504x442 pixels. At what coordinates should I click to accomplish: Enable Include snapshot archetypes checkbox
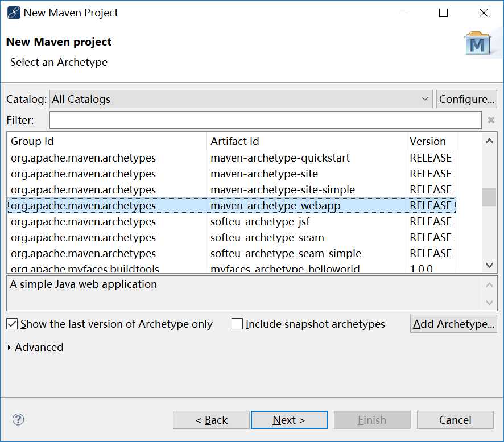pyautogui.click(x=237, y=324)
